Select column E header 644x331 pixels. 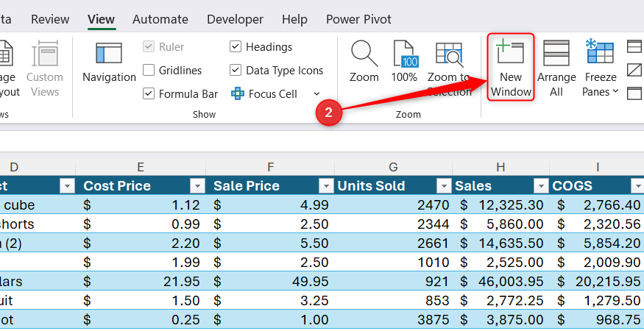[x=141, y=167]
